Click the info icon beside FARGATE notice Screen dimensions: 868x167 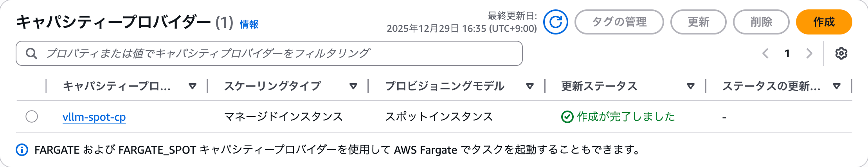point(22,150)
